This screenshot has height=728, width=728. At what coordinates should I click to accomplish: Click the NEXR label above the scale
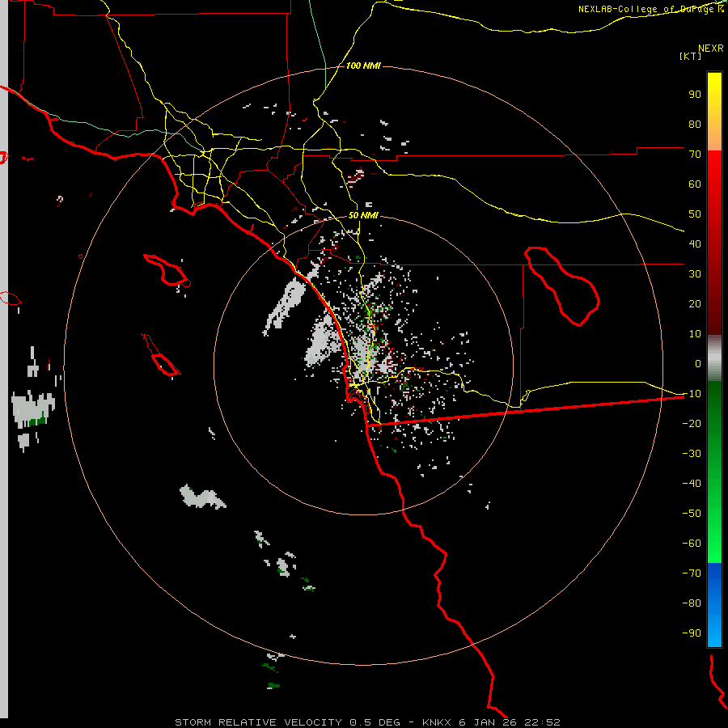[x=710, y=49]
